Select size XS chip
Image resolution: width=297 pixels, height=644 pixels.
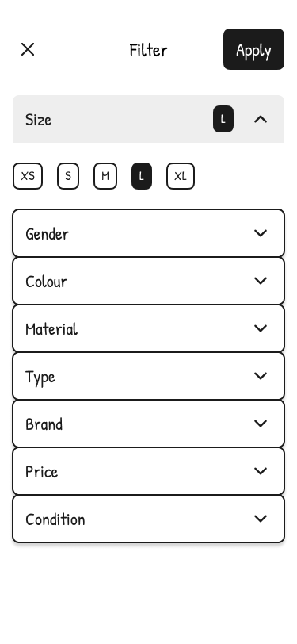(x=28, y=176)
